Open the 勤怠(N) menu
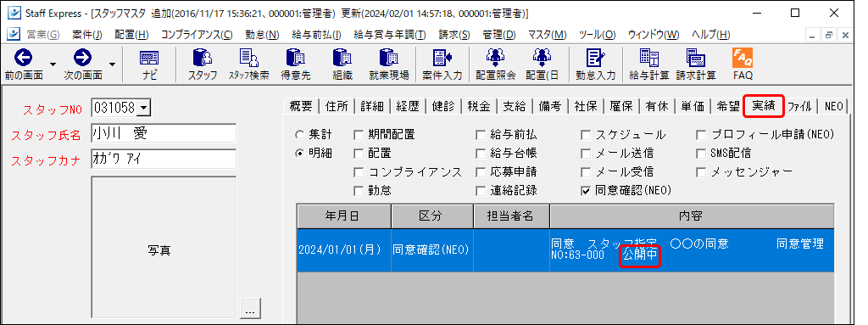 coord(263,35)
